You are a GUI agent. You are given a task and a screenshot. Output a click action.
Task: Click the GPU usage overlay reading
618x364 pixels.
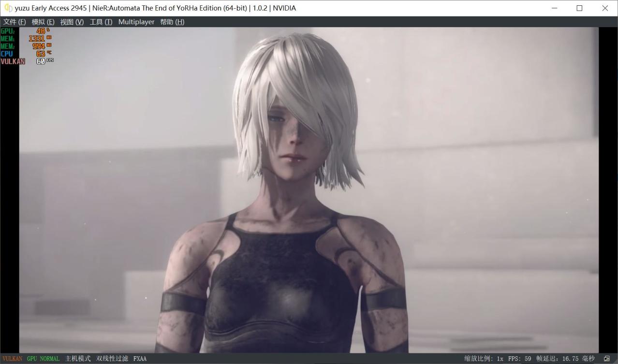click(25, 31)
